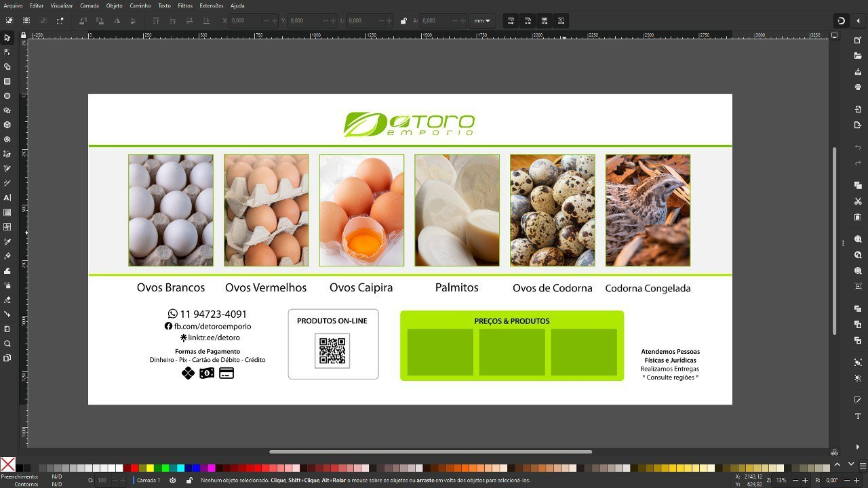Viewport: 868px width, 488px height.
Task: Select the Star/polygon tool
Action: (x=7, y=110)
